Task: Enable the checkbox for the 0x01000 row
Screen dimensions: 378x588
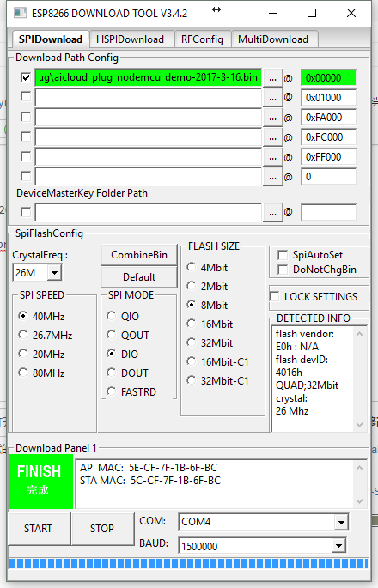Action: coord(26,97)
